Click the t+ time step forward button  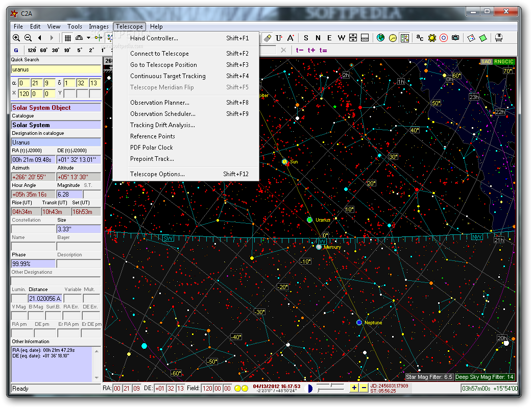[x=311, y=50]
